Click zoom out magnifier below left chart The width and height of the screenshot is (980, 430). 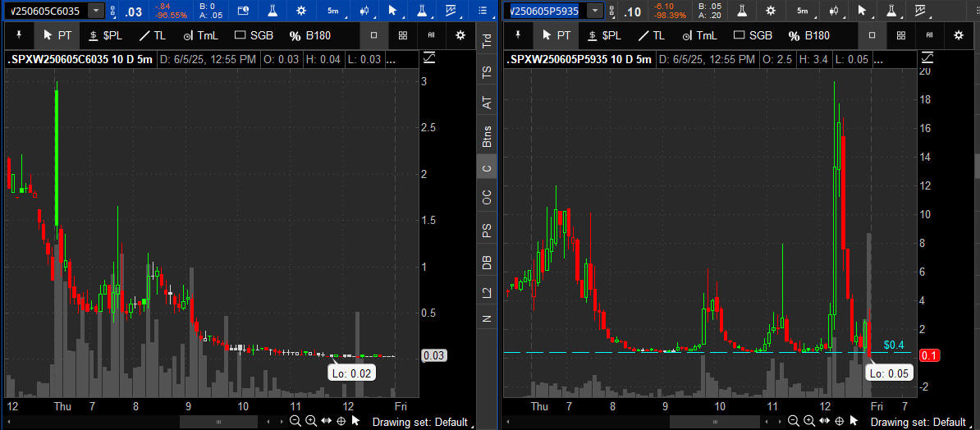click(x=295, y=421)
